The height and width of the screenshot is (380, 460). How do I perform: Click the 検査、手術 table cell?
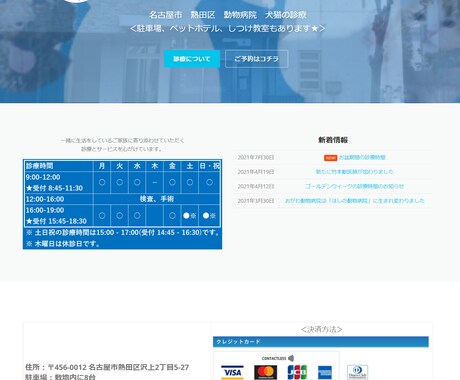pyautogui.click(x=157, y=199)
